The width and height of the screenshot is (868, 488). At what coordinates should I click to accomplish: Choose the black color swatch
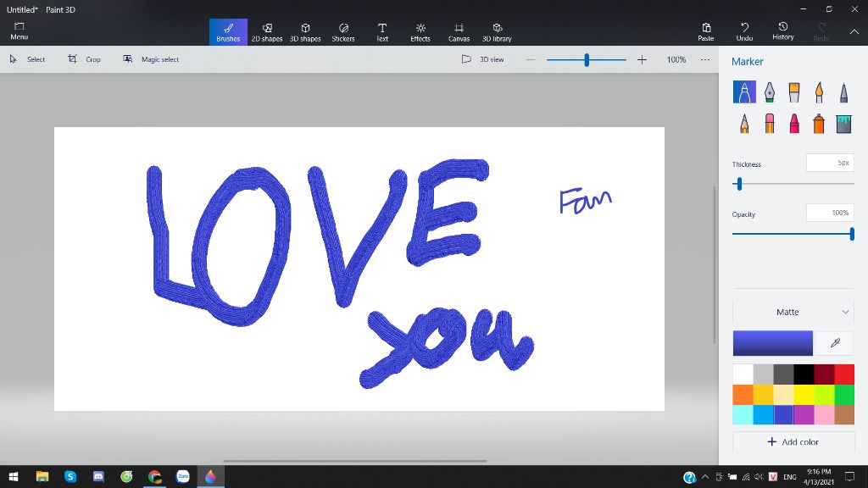(804, 374)
